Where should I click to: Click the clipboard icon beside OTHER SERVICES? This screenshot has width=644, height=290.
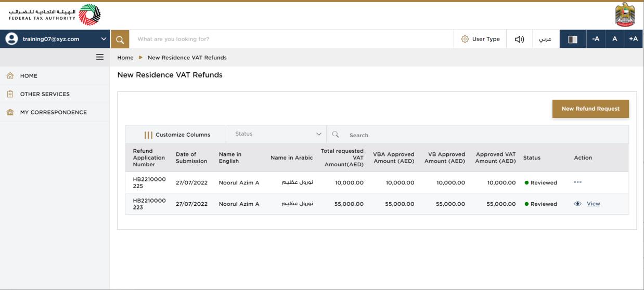[x=10, y=94]
